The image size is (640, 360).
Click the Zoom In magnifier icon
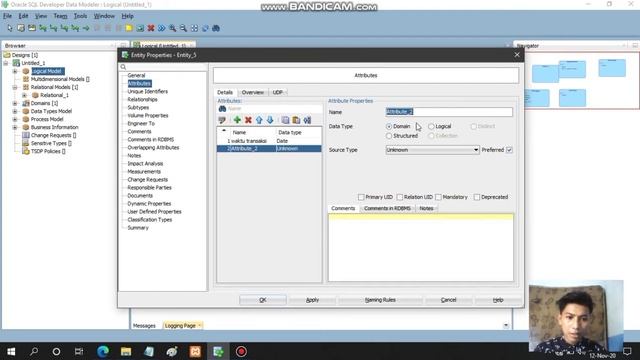pos(173,28)
